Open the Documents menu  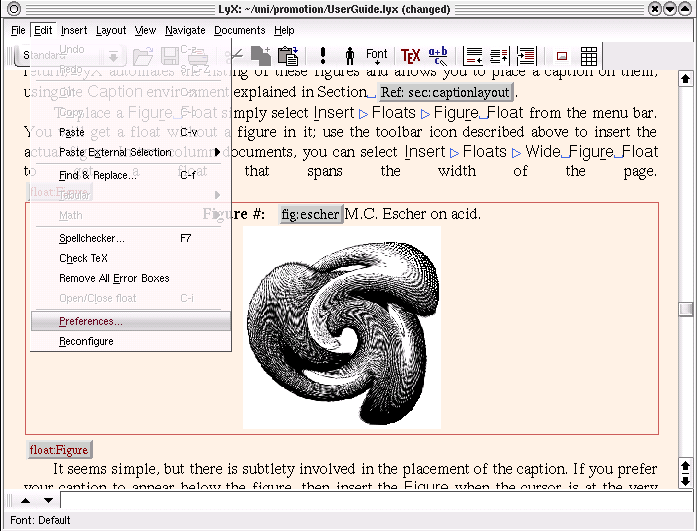pos(240,30)
